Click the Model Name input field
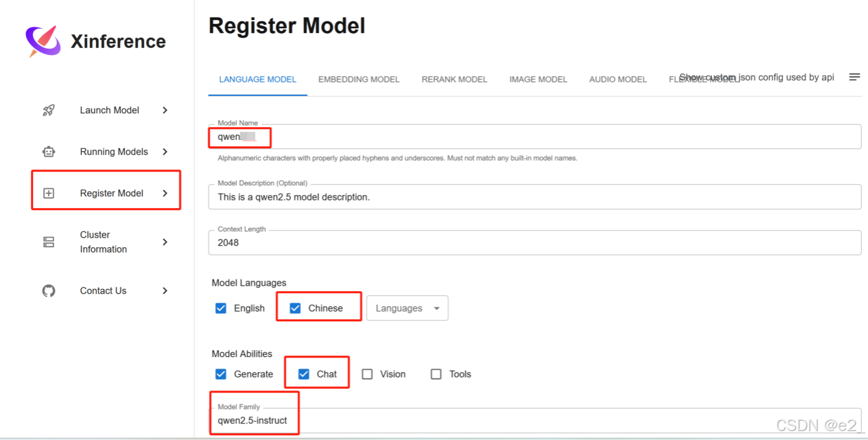 coord(535,137)
